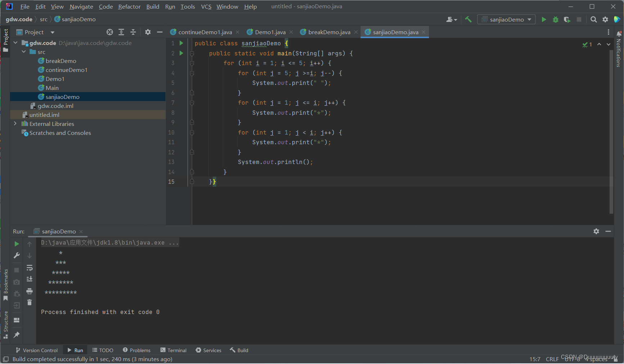Open IDE settings gear in top toolbar
This screenshot has width=624, height=364.
click(605, 19)
